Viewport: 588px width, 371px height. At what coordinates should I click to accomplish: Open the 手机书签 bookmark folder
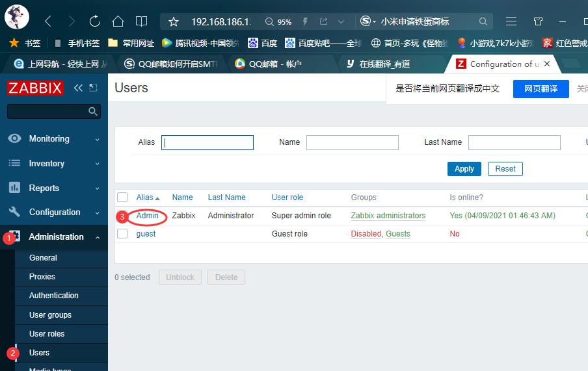[77, 43]
